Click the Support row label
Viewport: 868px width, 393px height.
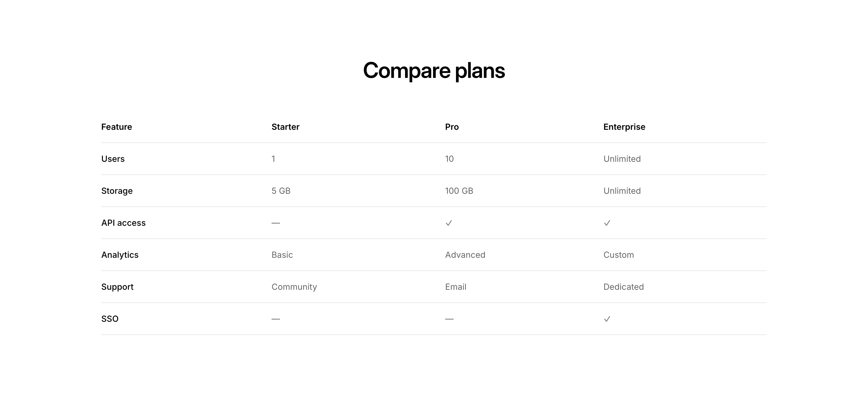click(x=117, y=287)
